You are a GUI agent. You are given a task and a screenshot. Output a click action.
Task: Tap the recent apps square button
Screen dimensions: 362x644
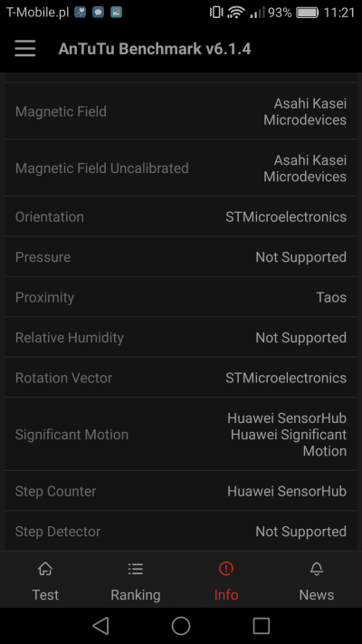coord(261,626)
